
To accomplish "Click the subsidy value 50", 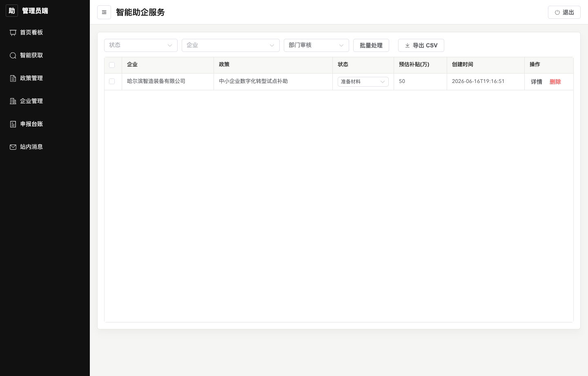I will [402, 81].
